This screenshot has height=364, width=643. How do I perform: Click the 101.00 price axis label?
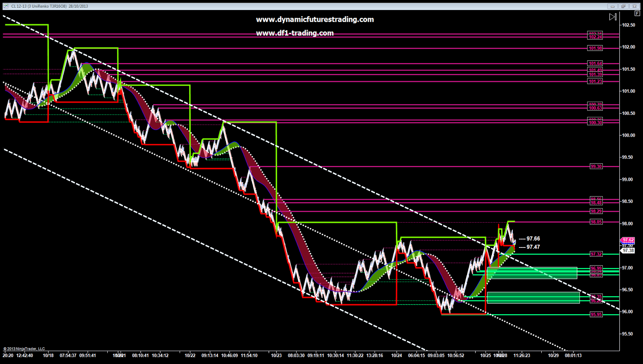point(629,91)
